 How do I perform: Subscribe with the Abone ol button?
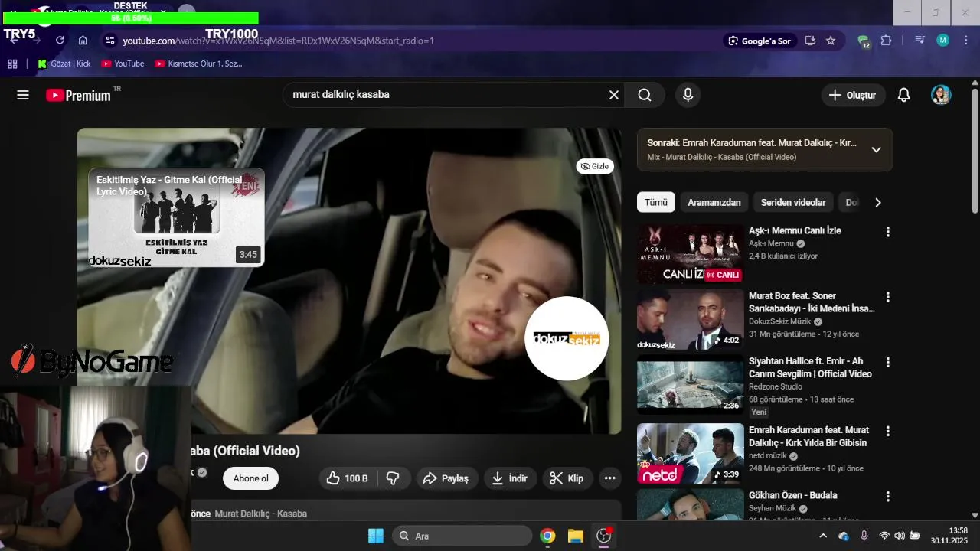[251, 478]
